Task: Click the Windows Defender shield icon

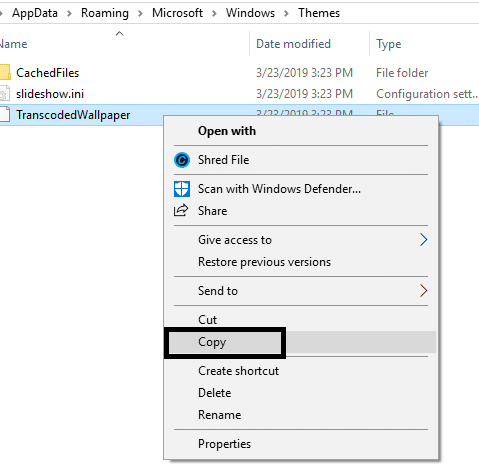Action: tap(182, 189)
